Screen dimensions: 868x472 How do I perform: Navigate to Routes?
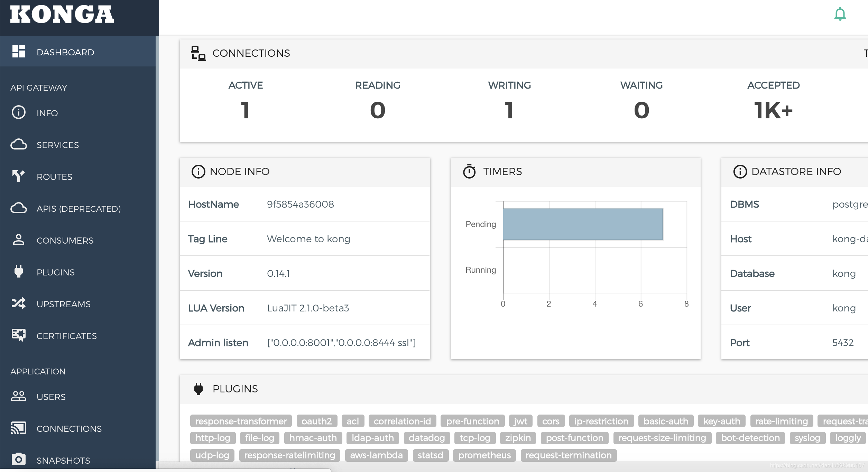(x=78, y=176)
